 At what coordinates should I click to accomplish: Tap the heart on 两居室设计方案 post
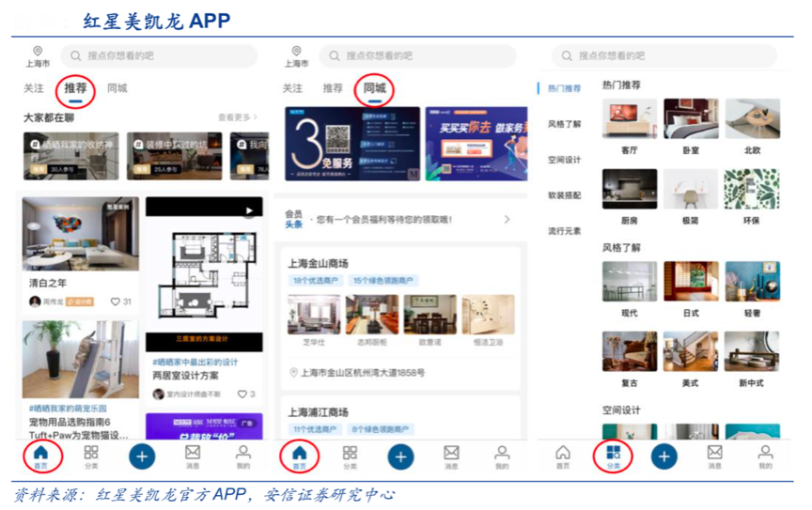(242, 394)
